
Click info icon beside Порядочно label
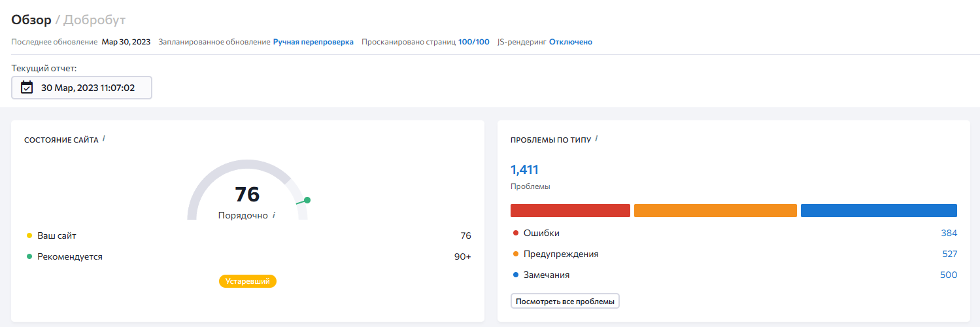274,215
